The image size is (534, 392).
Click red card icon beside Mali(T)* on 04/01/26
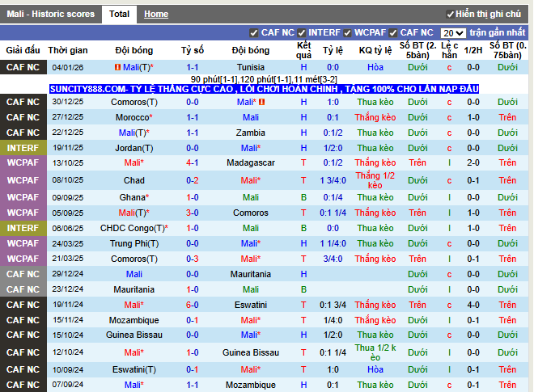pyautogui.click(x=117, y=67)
